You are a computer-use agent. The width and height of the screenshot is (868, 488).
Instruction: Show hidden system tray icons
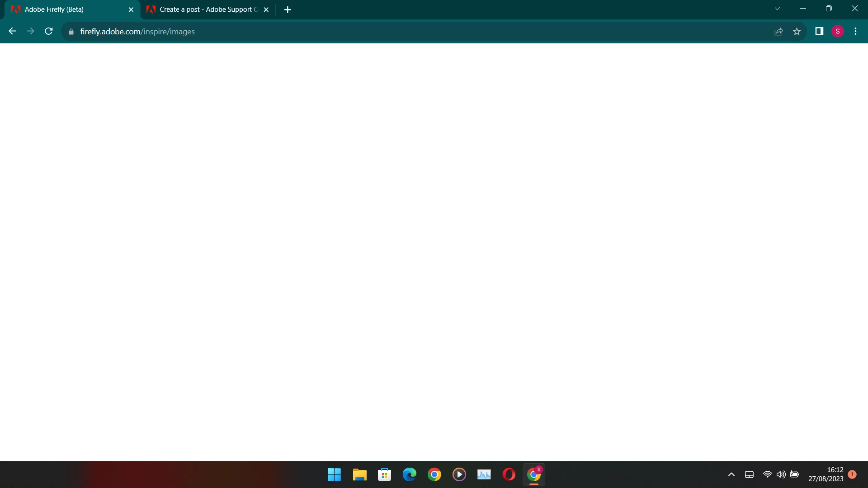731,474
